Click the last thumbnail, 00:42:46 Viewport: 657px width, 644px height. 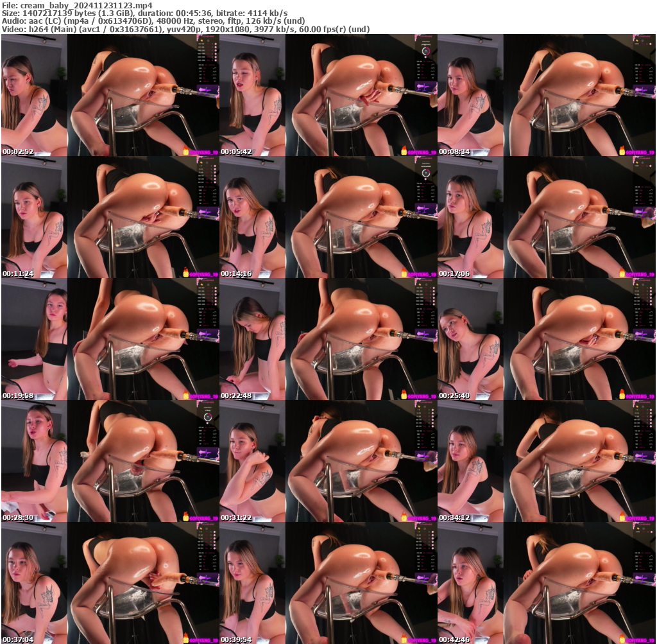click(546, 583)
